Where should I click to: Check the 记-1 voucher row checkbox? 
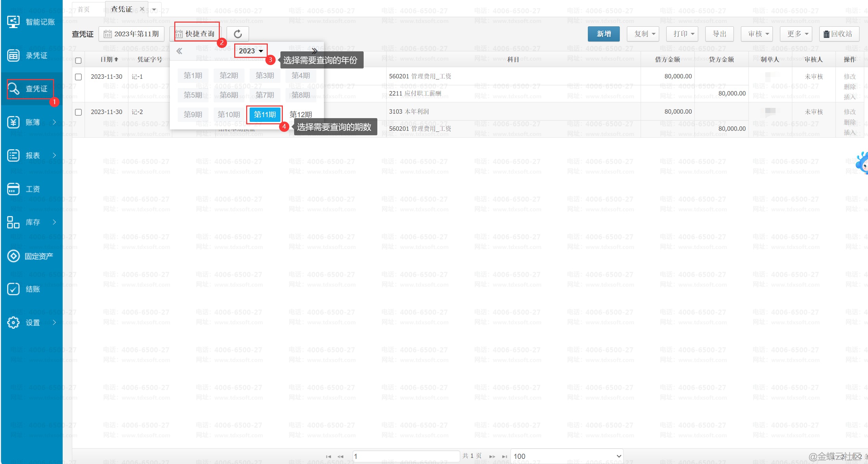[x=78, y=77]
